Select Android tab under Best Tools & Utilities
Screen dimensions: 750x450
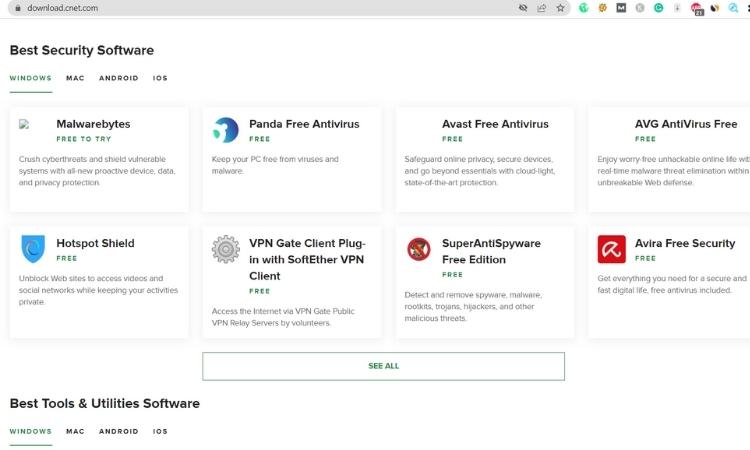click(x=119, y=431)
